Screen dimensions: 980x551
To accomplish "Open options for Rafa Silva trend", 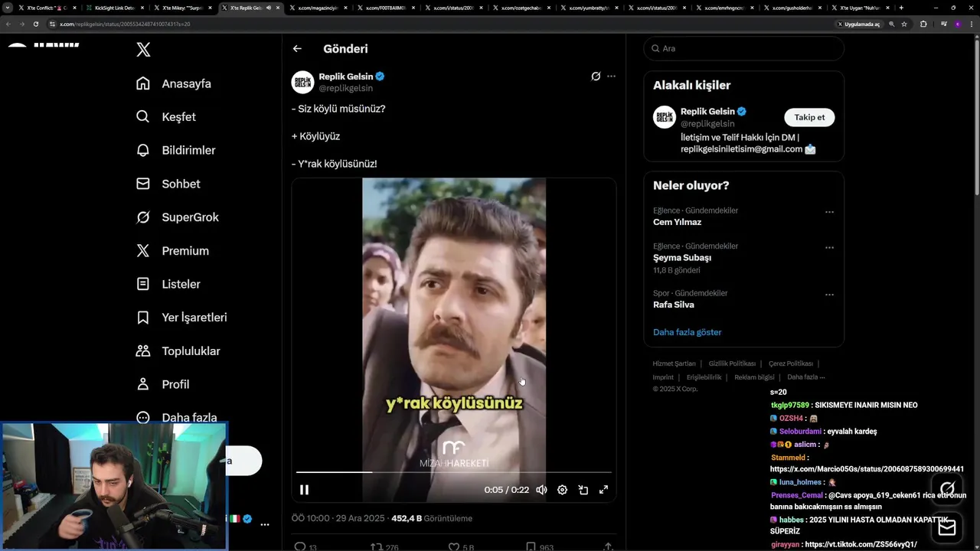I will click(829, 295).
